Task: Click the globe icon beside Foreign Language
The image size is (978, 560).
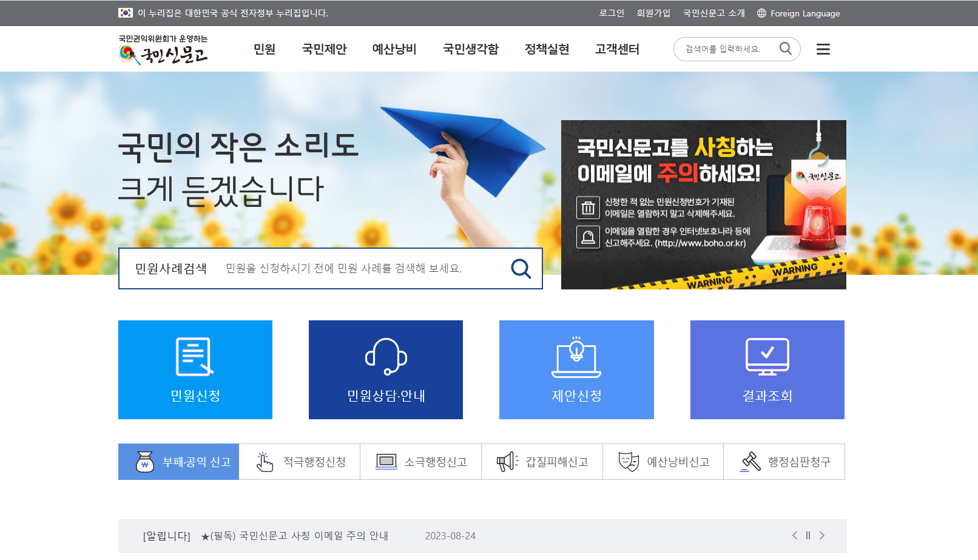Action: tap(761, 13)
